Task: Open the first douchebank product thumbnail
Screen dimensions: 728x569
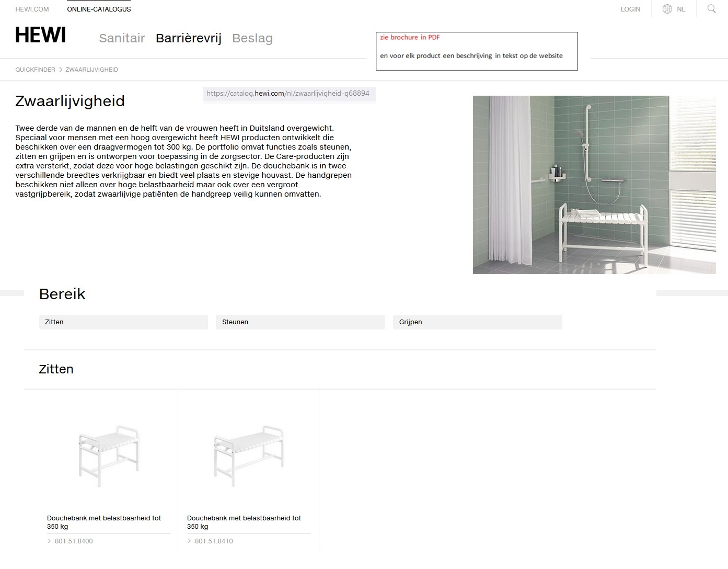Action: 109,456
